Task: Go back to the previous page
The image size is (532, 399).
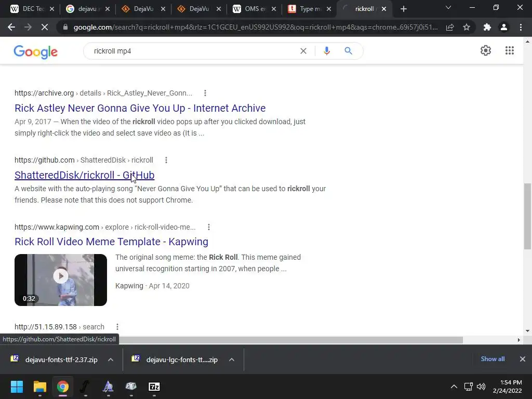Action: pos(11,27)
